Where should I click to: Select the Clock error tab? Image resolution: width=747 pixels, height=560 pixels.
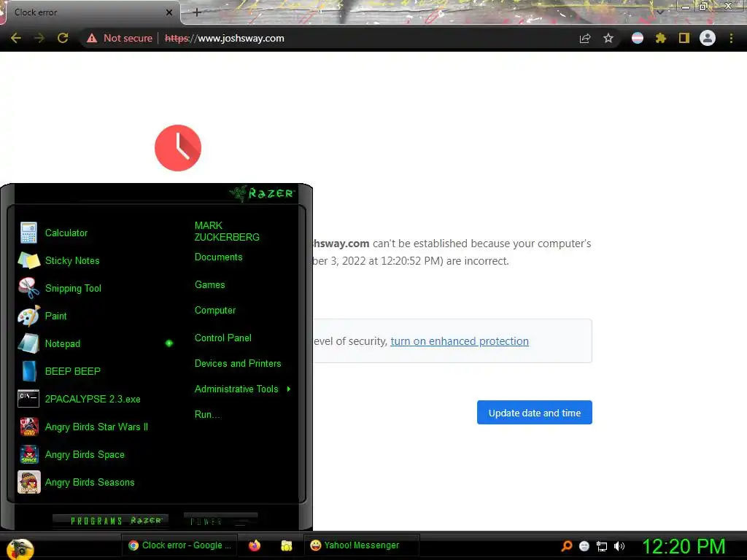[90, 12]
